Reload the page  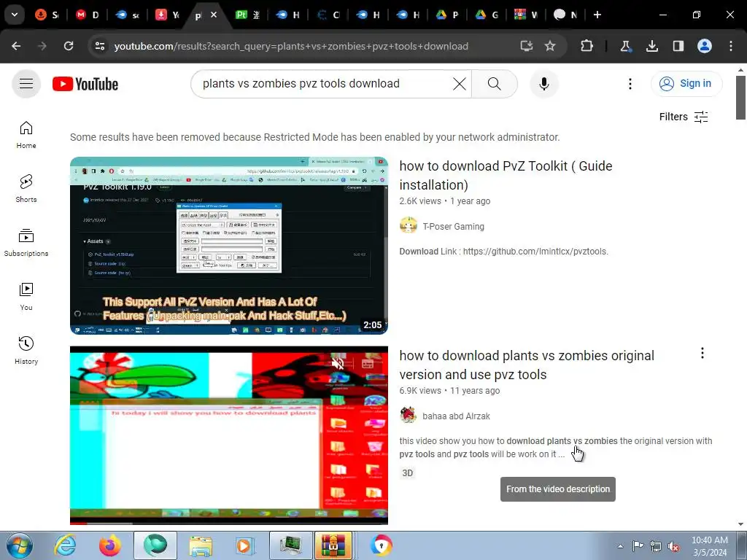coord(69,46)
